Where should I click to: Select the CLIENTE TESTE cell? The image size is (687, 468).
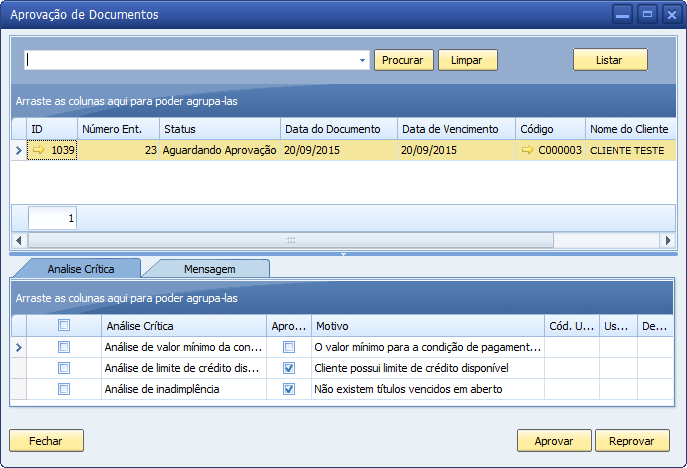pos(630,150)
